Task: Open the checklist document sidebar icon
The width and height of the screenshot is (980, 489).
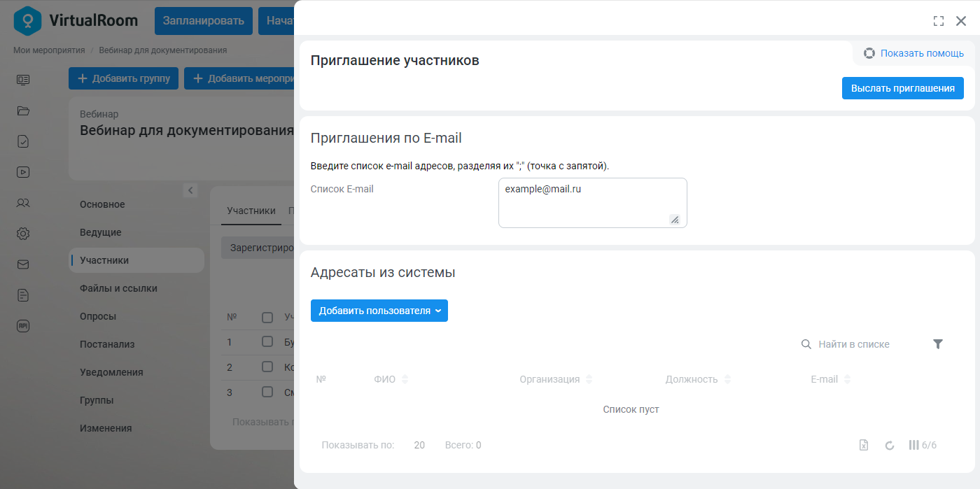Action: [x=23, y=141]
